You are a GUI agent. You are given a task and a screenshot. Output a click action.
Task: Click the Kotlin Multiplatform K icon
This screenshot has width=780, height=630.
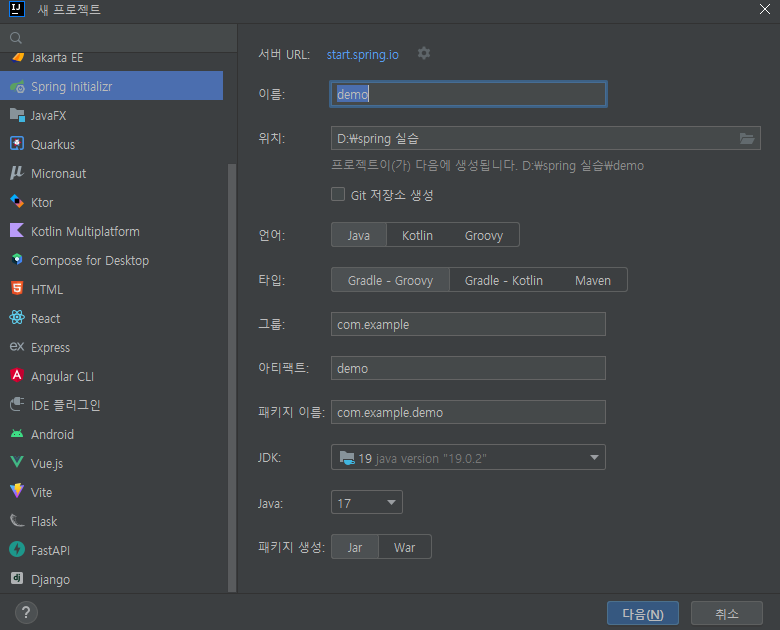click(17, 231)
